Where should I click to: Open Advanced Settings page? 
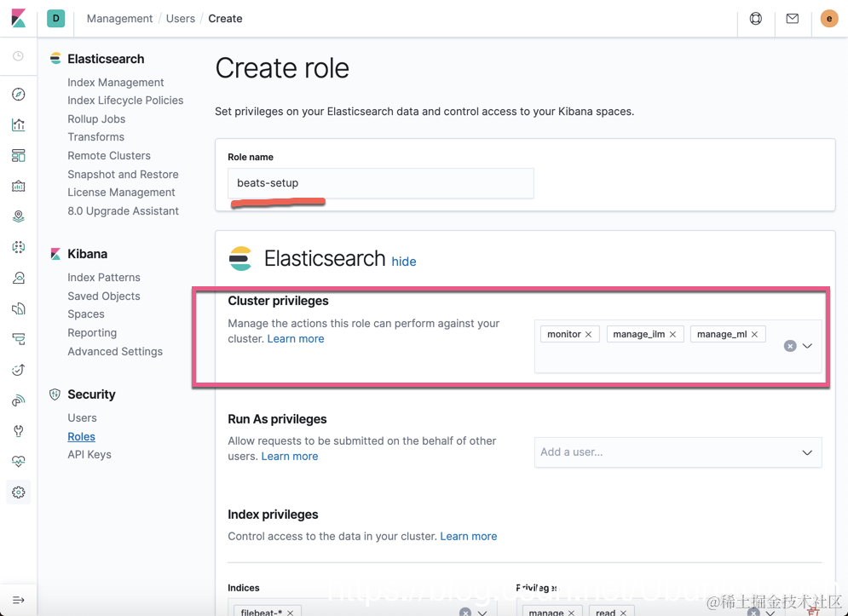coord(115,352)
